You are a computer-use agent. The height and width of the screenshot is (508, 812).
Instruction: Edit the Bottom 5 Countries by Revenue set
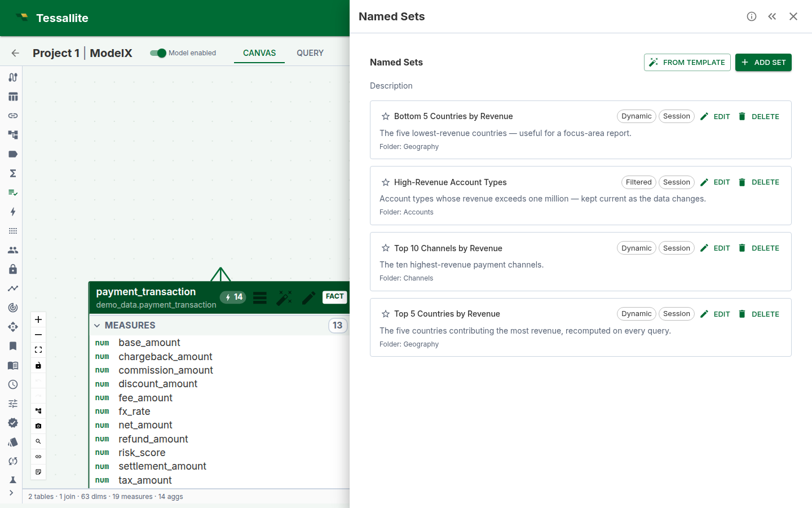715,116
